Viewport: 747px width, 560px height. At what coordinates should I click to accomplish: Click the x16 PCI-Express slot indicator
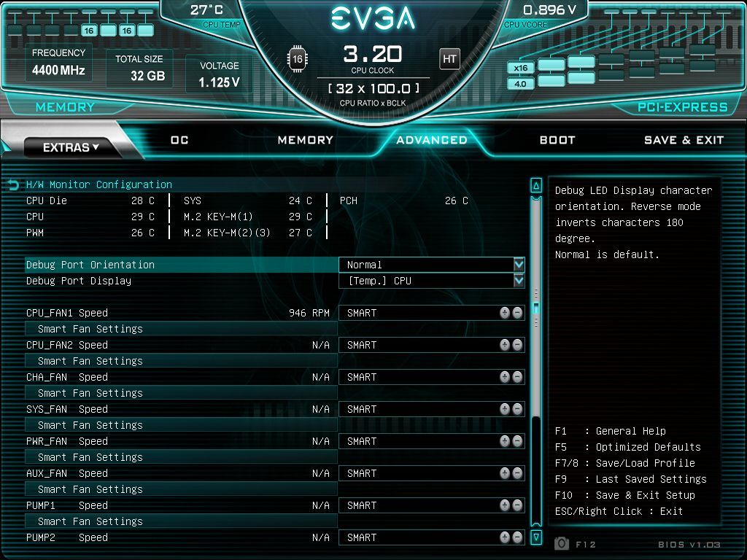[520, 68]
